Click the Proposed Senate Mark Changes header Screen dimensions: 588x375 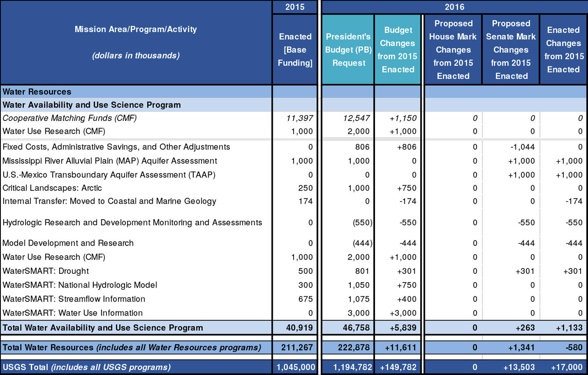[511, 50]
